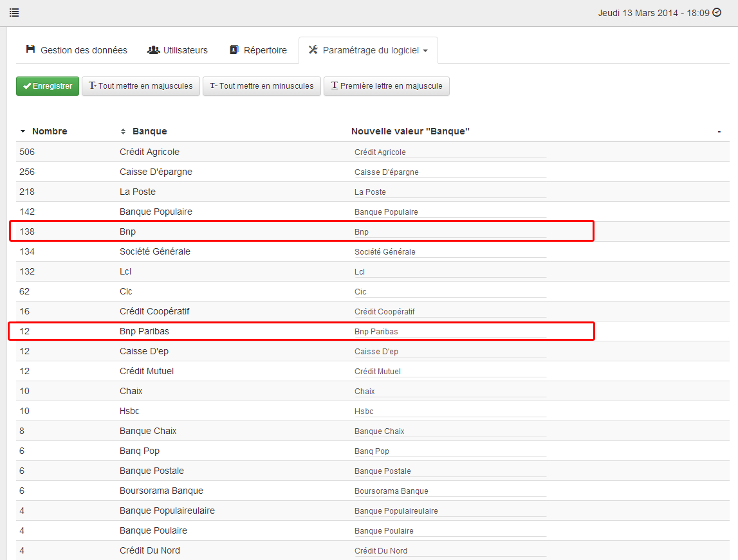Click the Banque column header
Viewport: 738px width, 560px height.
[x=150, y=131]
